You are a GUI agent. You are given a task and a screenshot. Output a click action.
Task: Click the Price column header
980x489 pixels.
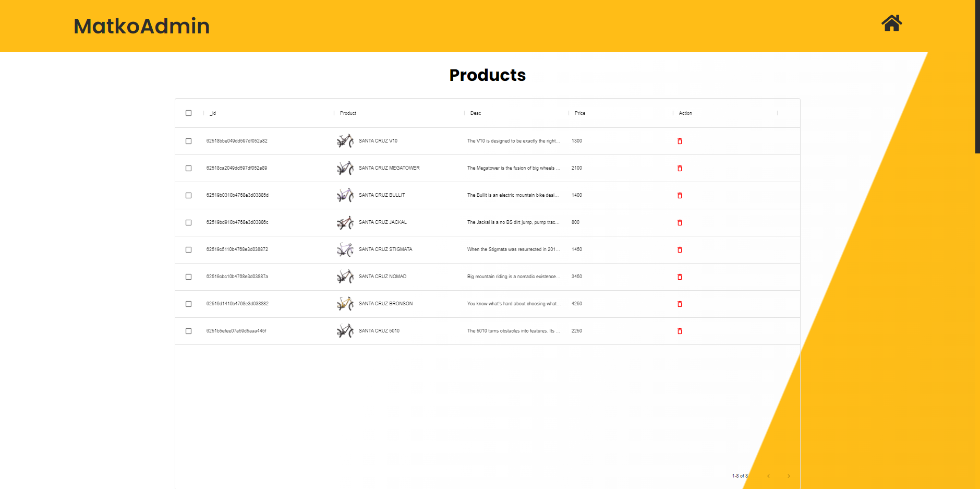pyautogui.click(x=579, y=113)
